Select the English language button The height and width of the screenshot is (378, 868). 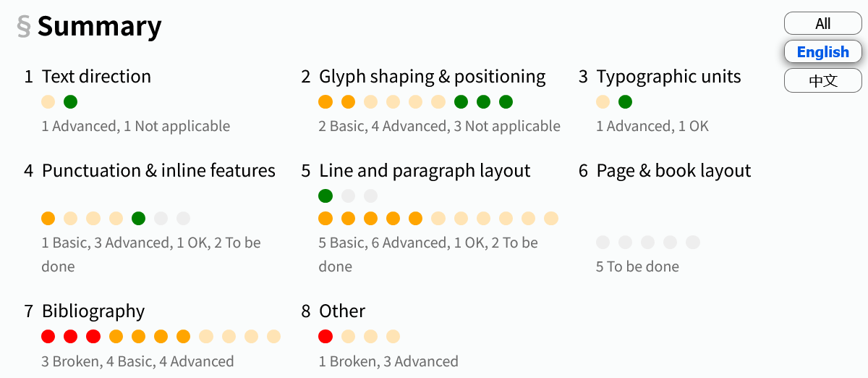pyautogui.click(x=823, y=52)
